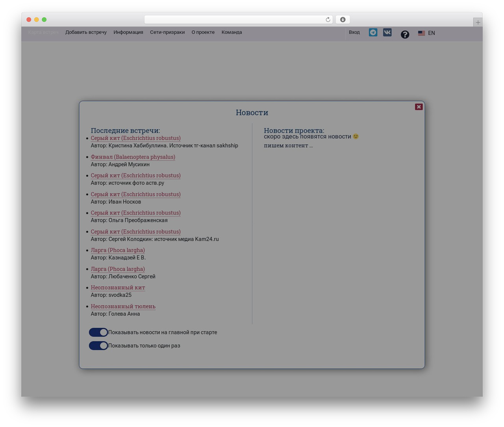Open the VK social network icon
This screenshot has height=427, width=504.
point(387,32)
